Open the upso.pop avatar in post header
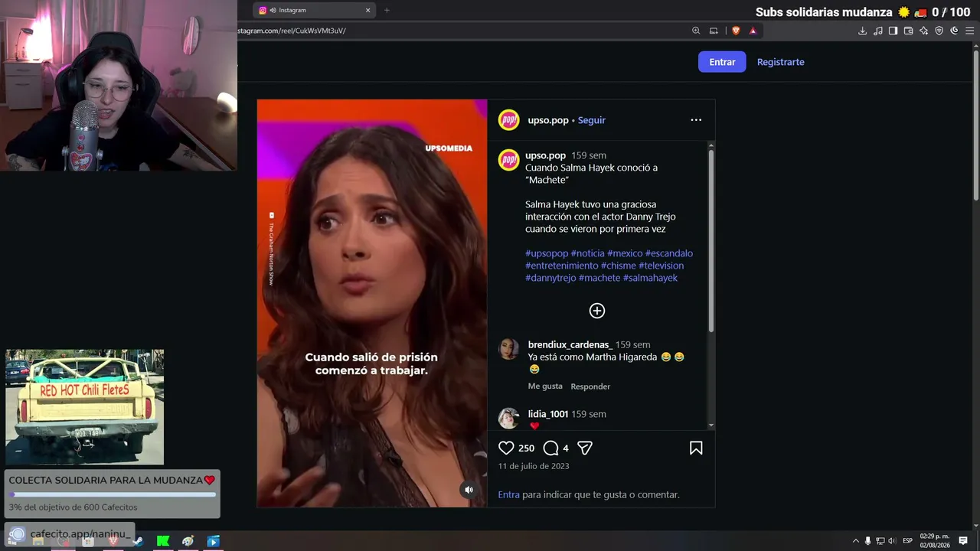The height and width of the screenshot is (551, 980). [x=509, y=120]
